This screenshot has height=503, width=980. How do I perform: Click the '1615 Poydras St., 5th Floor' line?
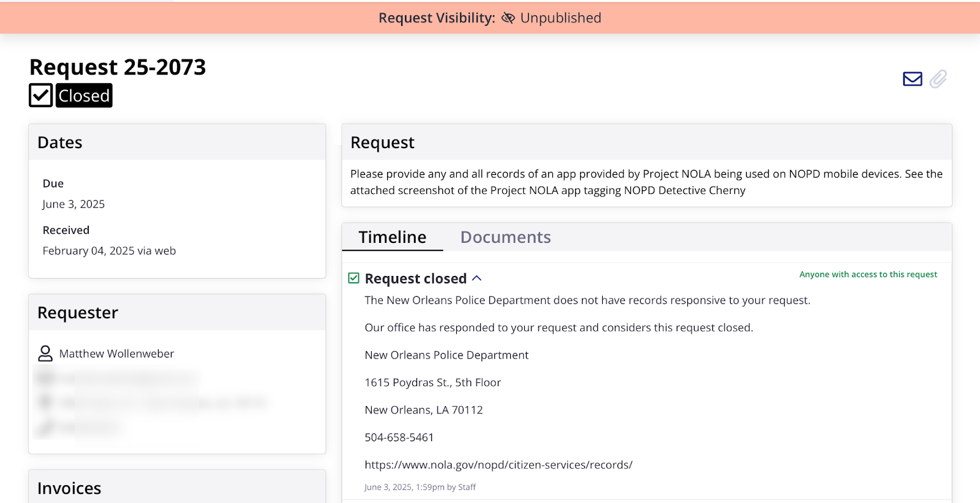(433, 382)
